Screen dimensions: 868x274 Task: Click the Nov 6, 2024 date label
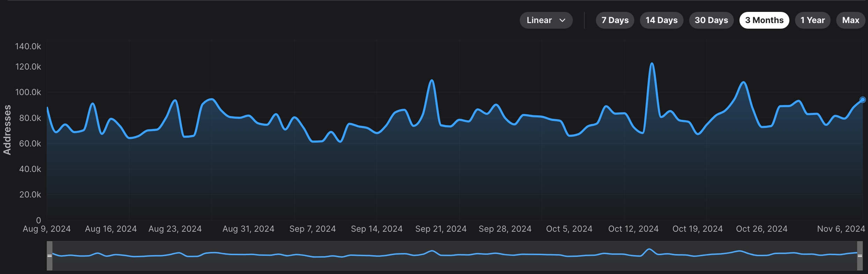pos(841,229)
